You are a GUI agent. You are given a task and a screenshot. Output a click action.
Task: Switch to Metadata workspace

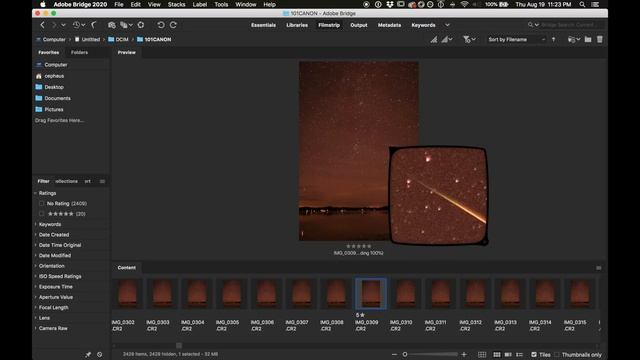[389, 25]
